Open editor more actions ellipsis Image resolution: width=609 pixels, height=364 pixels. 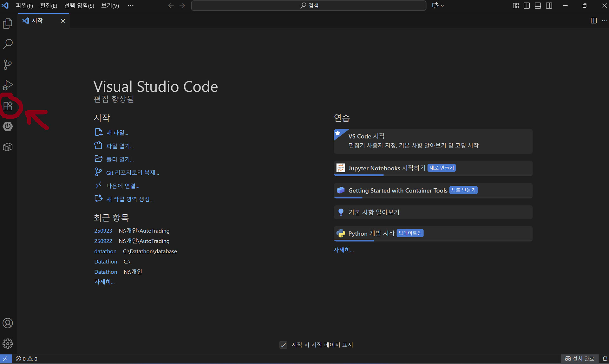point(605,21)
